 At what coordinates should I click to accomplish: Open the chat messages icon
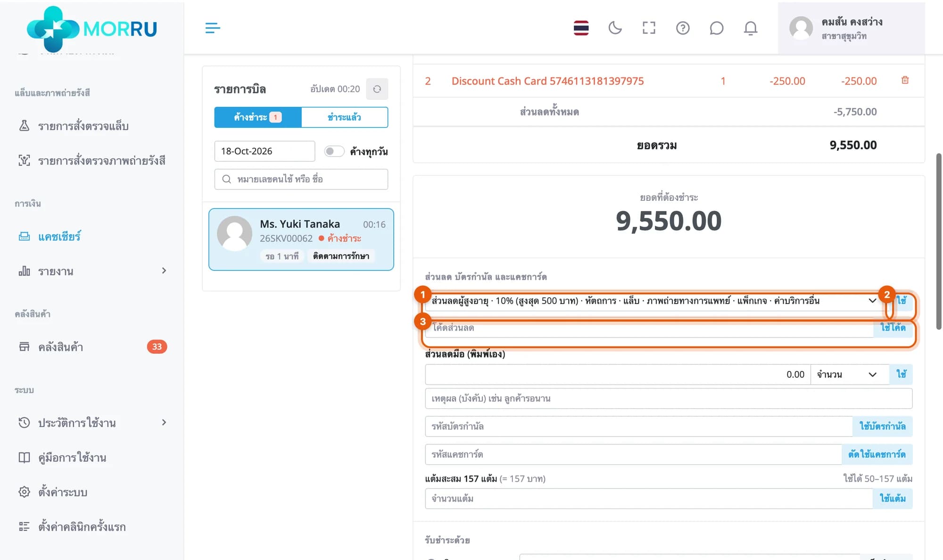(x=717, y=28)
